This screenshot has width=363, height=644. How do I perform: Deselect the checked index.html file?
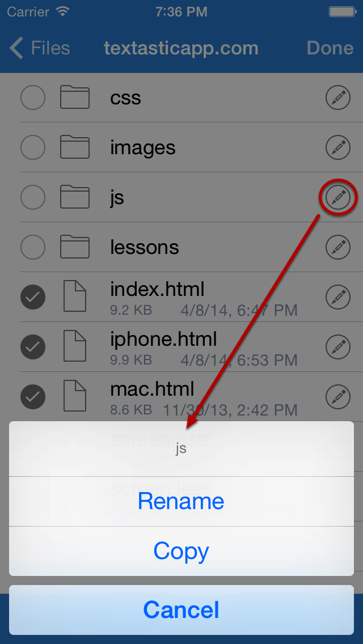click(33, 298)
